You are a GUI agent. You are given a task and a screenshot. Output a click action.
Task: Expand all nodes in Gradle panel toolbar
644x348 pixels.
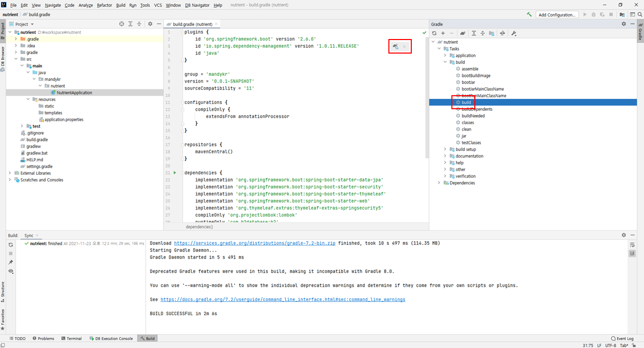(474, 33)
